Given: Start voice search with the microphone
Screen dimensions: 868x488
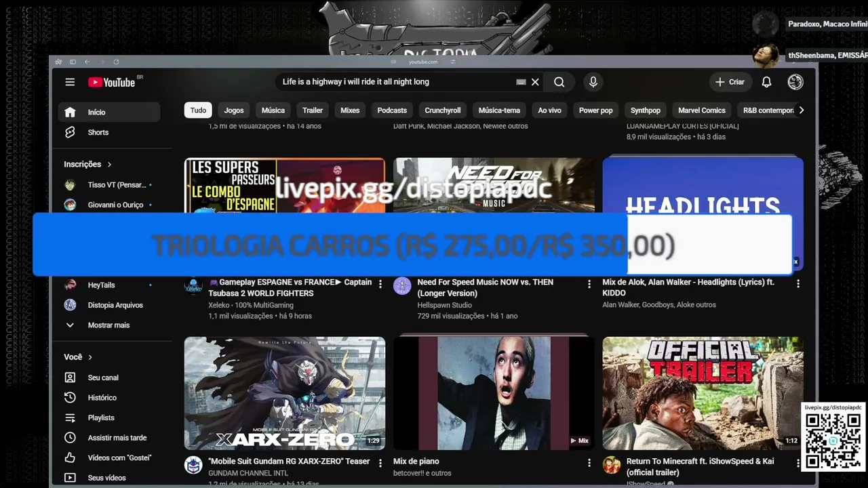Looking at the screenshot, I should pyautogui.click(x=593, y=82).
